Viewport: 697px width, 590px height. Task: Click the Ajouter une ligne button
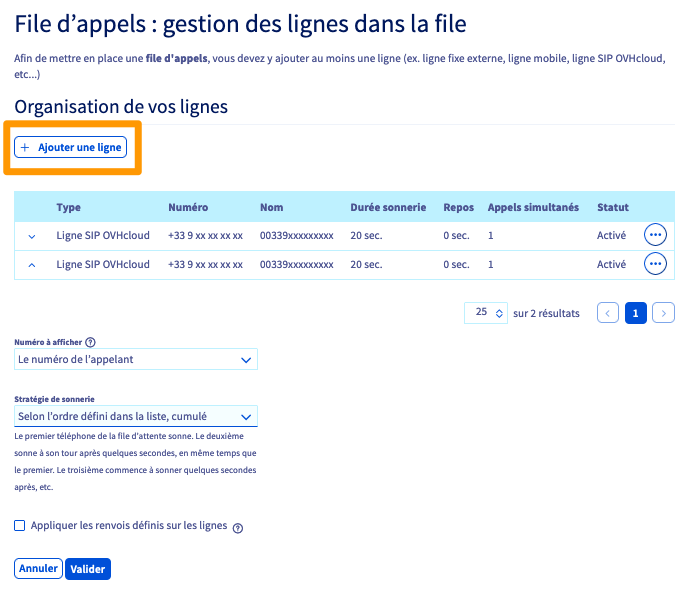pos(71,147)
